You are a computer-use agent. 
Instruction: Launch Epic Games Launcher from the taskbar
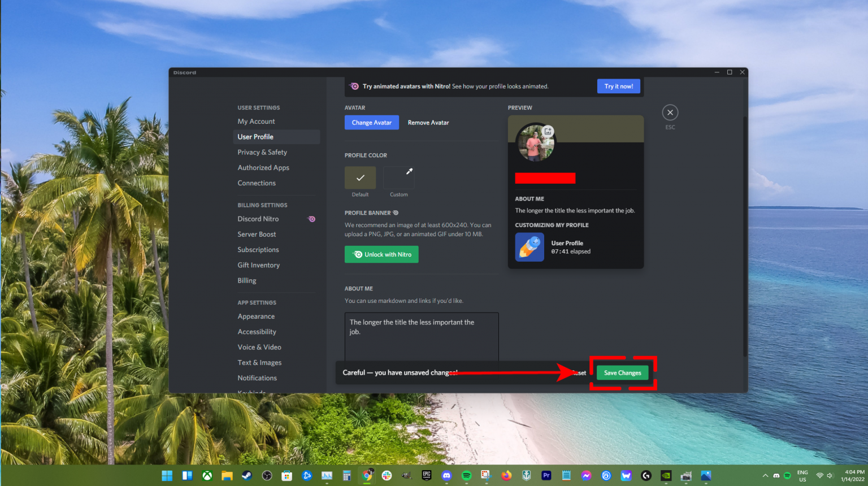[x=427, y=476]
